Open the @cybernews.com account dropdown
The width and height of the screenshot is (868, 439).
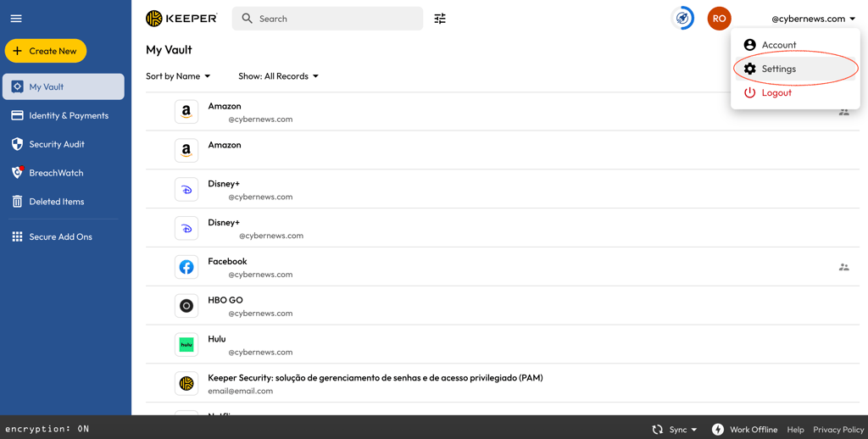(813, 19)
